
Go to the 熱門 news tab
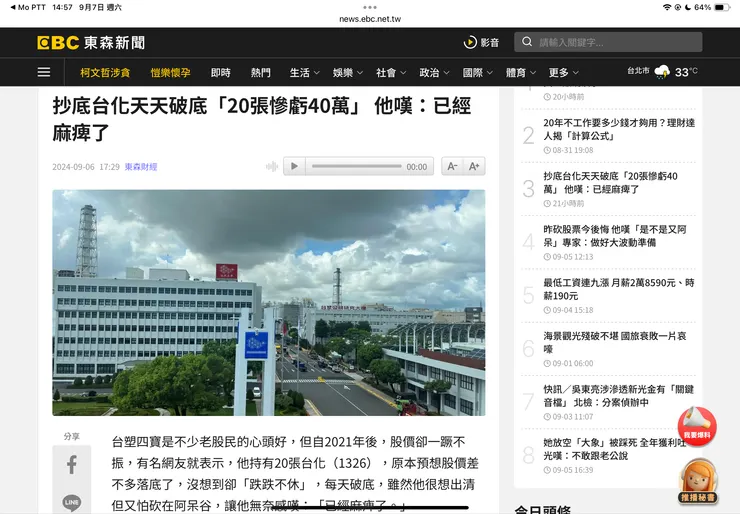(261, 73)
